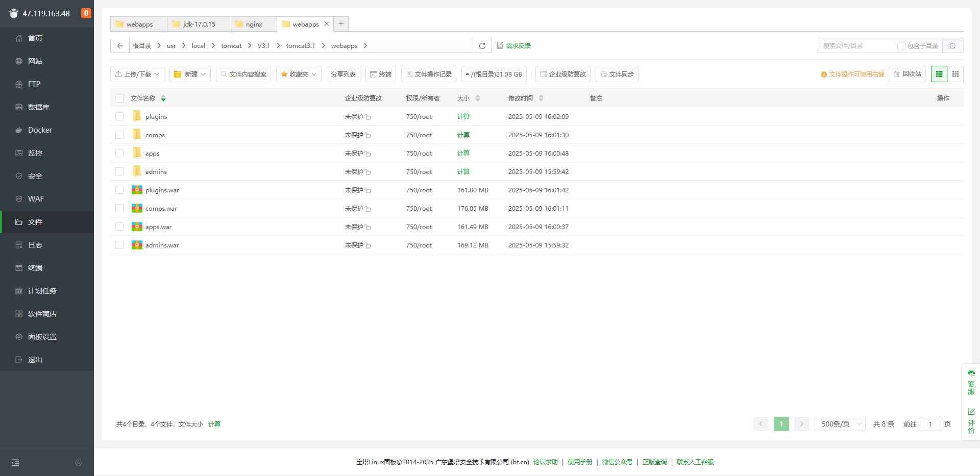Open the new file dropdown

tap(190, 74)
